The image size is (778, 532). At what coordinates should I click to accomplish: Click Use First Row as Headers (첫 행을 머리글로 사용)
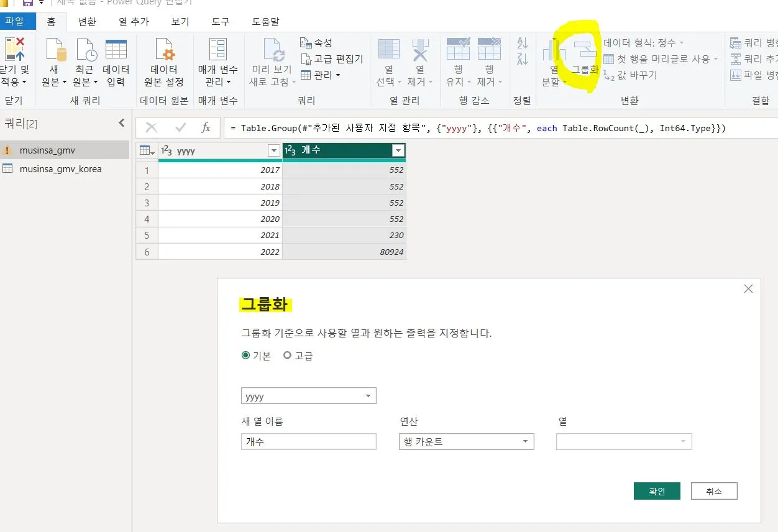661,59
